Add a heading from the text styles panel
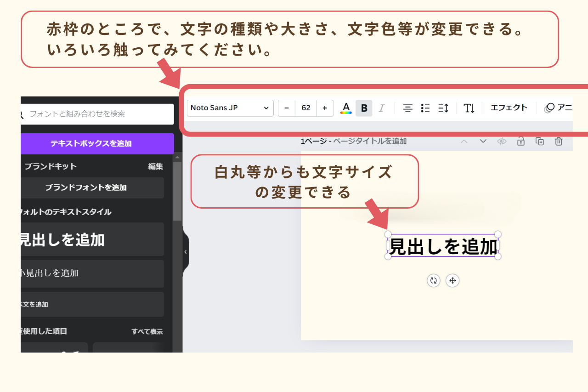The image size is (588, 392). [92, 239]
